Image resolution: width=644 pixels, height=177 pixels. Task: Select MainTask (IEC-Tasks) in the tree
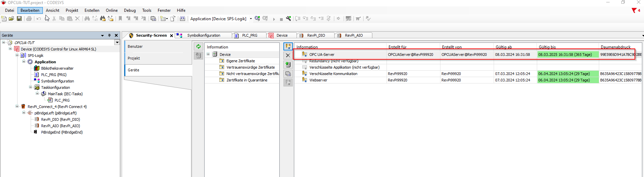tap(65, 94)
